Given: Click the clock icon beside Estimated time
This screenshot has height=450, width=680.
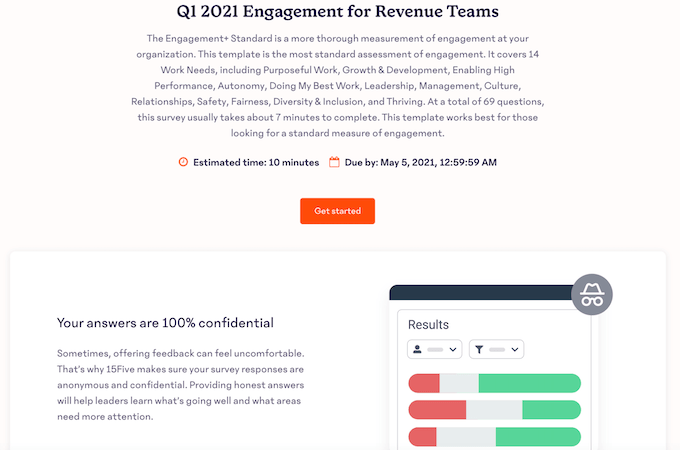Looking at the screenshot, I should click(183, 162).
